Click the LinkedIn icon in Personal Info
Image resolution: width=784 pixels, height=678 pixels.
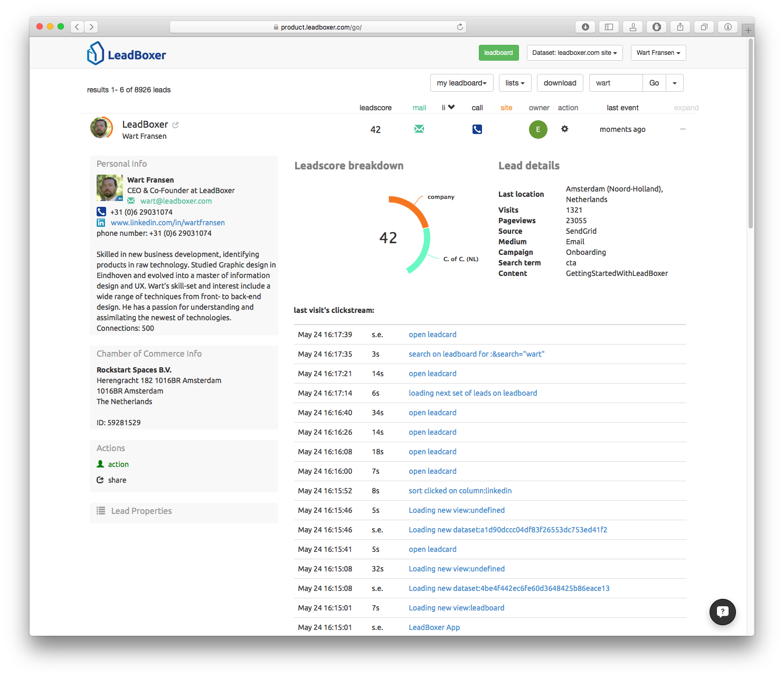101,223
